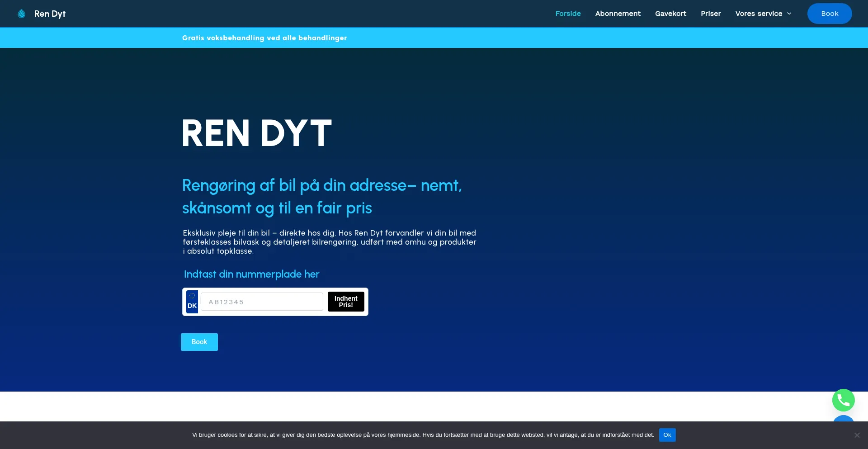Accept cookies with the Ok button

click(x=667, y=435)
